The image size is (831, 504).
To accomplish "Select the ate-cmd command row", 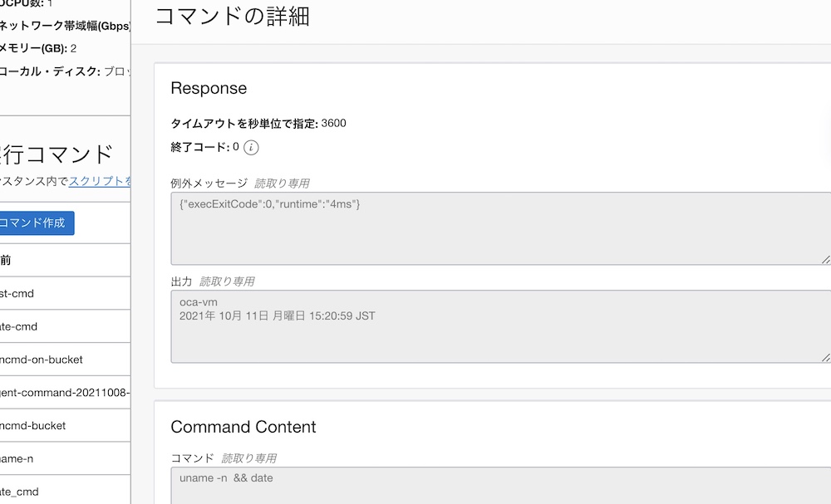I will coord(19,326).
